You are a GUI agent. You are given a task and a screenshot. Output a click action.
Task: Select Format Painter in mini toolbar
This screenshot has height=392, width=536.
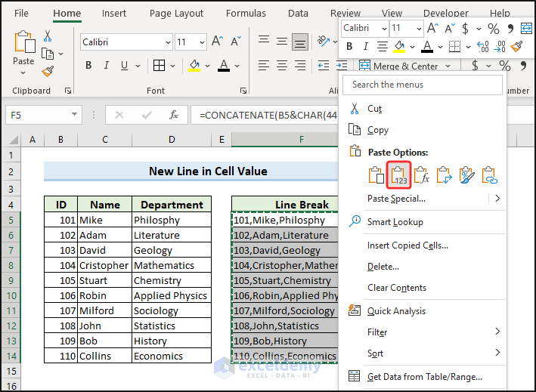517,46
